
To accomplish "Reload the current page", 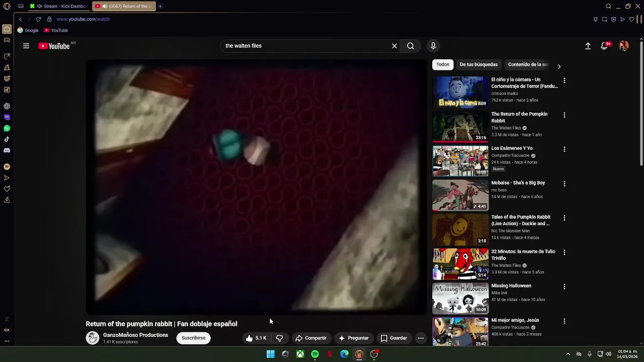I will 38,19.
